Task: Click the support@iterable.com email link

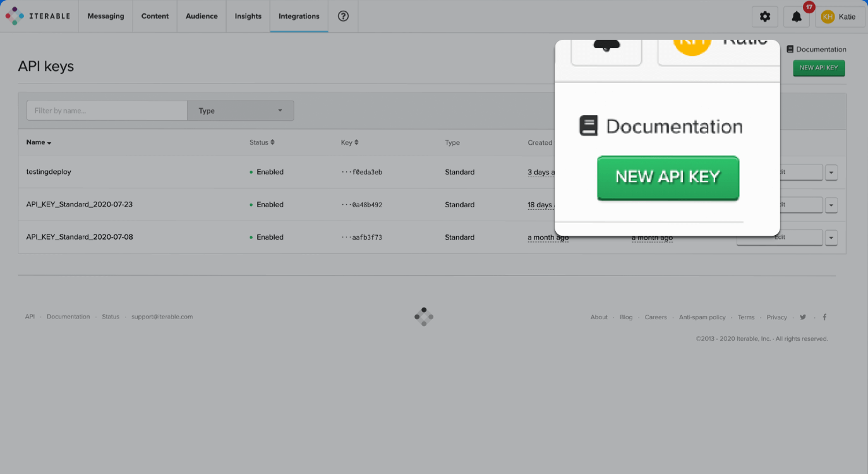Action: pos(162,317)
